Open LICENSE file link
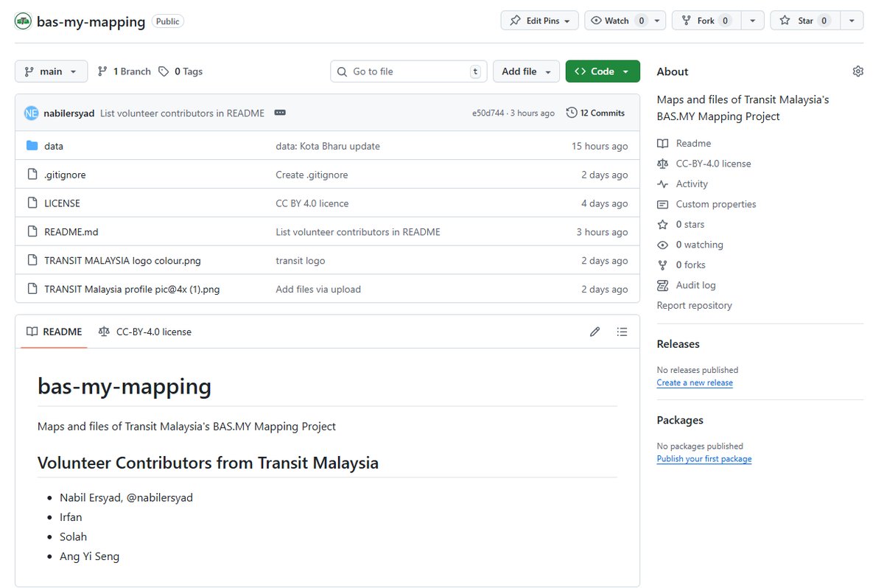The image size is (884, 588). click(62, 203)
